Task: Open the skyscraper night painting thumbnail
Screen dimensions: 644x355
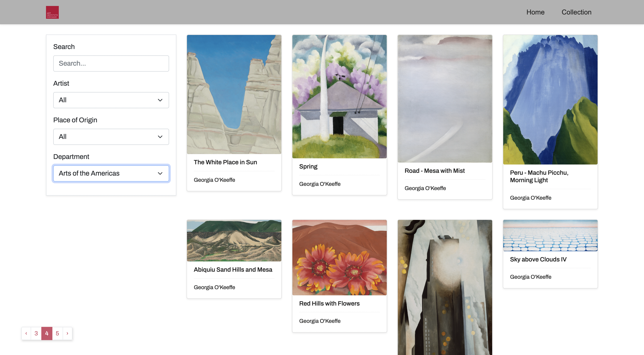Action: [445, 288]
